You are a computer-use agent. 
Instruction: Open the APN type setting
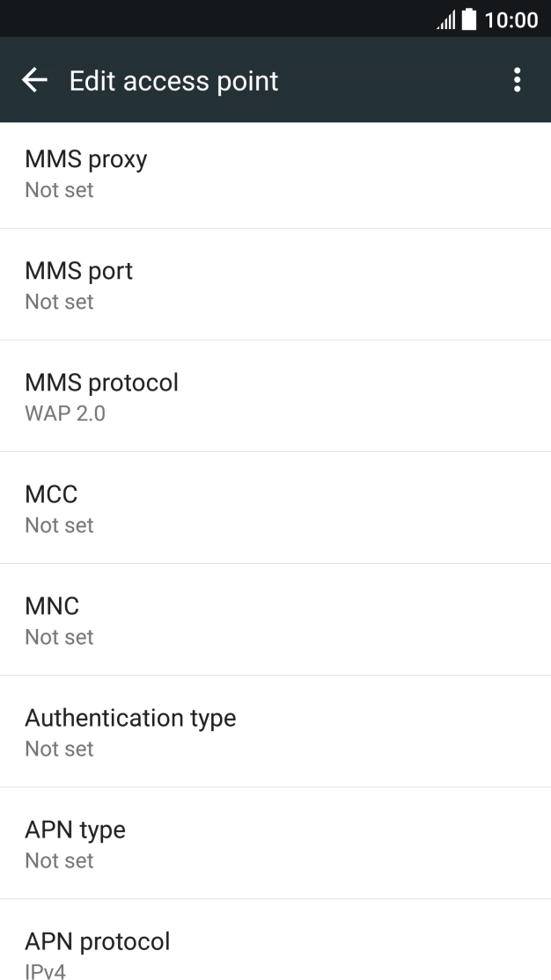click(x=275, y=844)
